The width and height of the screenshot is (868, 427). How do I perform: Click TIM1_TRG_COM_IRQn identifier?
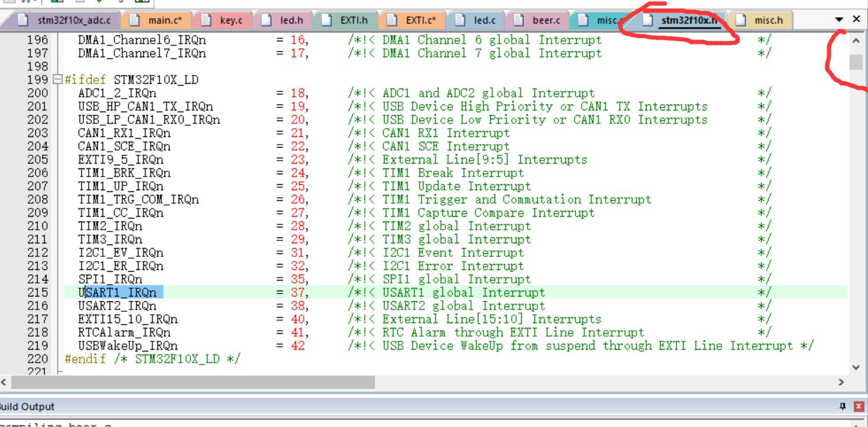[139, 200]
